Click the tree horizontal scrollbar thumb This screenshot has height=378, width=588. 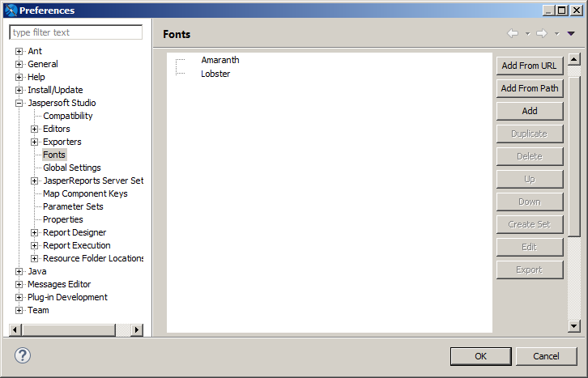(x=69, y=329)
